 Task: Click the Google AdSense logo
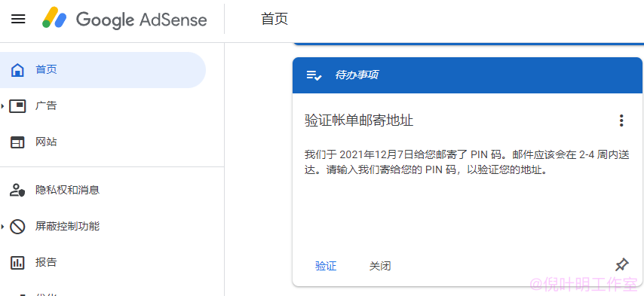coord(124,20)
